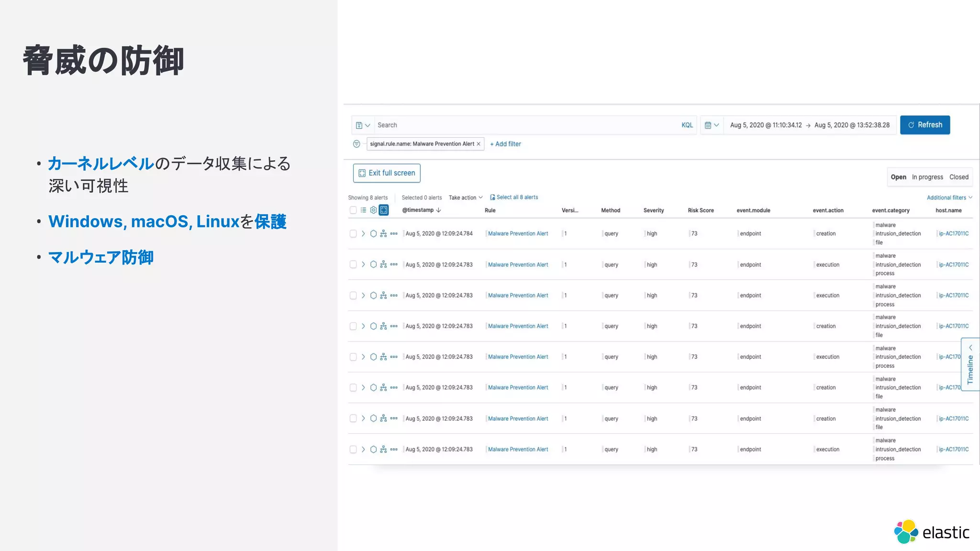
Task: Click the Severity column header
Action: pyautogui.click(x=653, y=210)
